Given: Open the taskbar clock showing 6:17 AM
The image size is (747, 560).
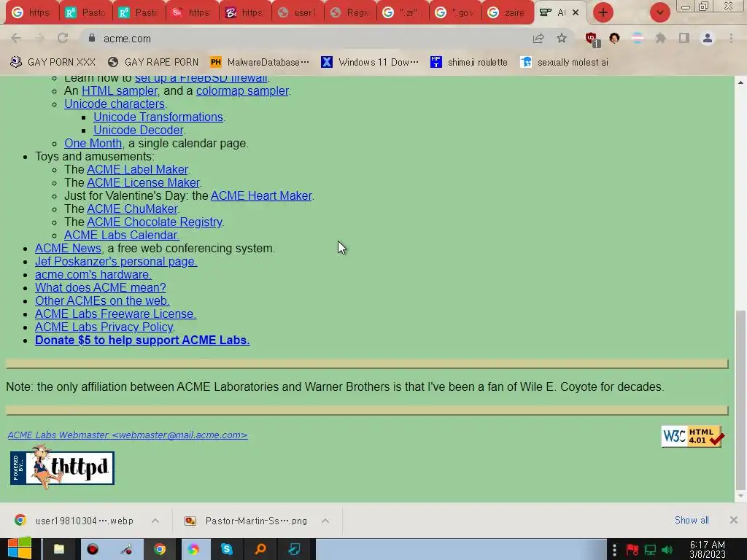Looking at the screenshot, I should coord(708,550).
